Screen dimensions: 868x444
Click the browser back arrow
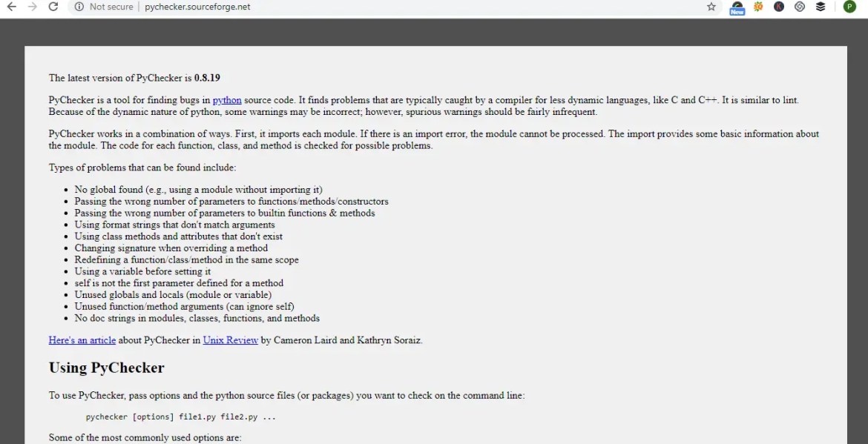click(12, 7)
